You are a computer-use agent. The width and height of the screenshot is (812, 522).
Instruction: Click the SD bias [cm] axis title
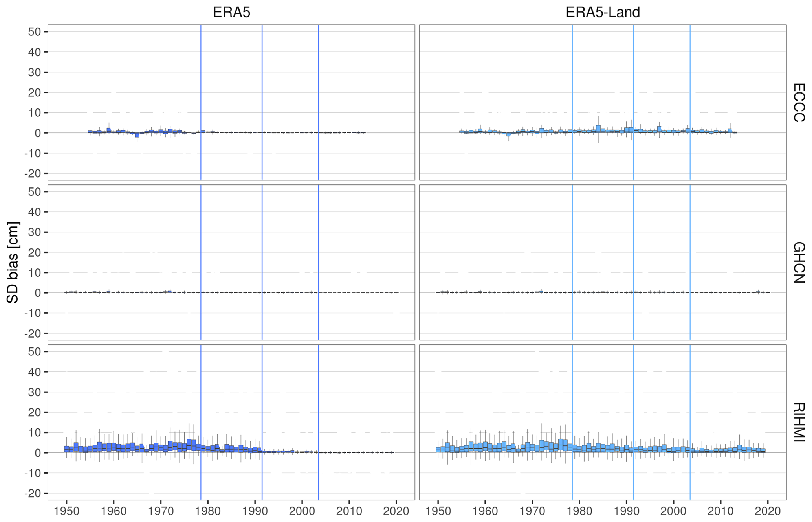coord(13,262)
